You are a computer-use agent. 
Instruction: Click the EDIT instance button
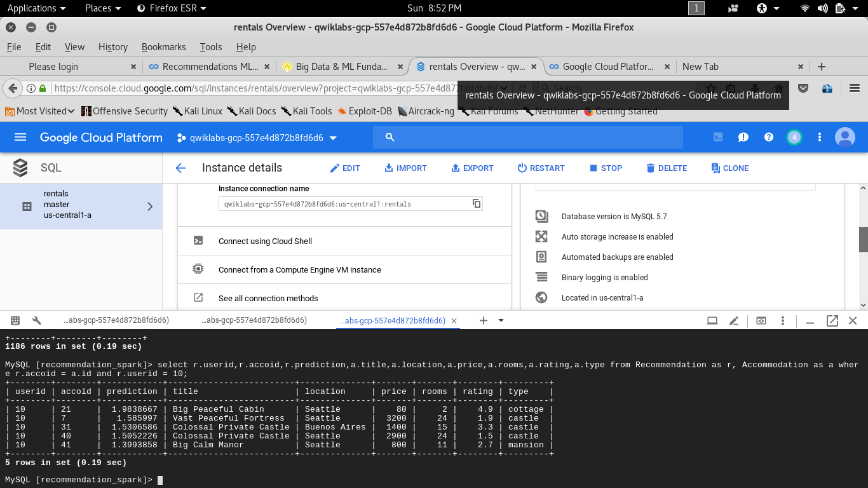pos(345,168)
